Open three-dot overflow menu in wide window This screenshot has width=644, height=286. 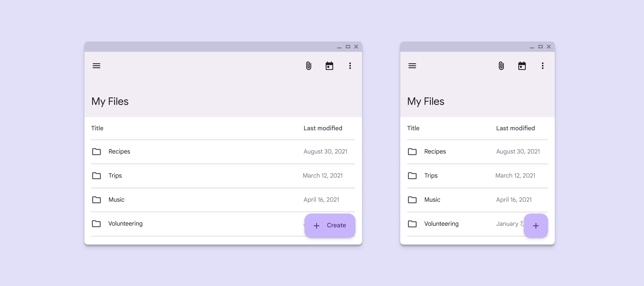click(350, 66)
